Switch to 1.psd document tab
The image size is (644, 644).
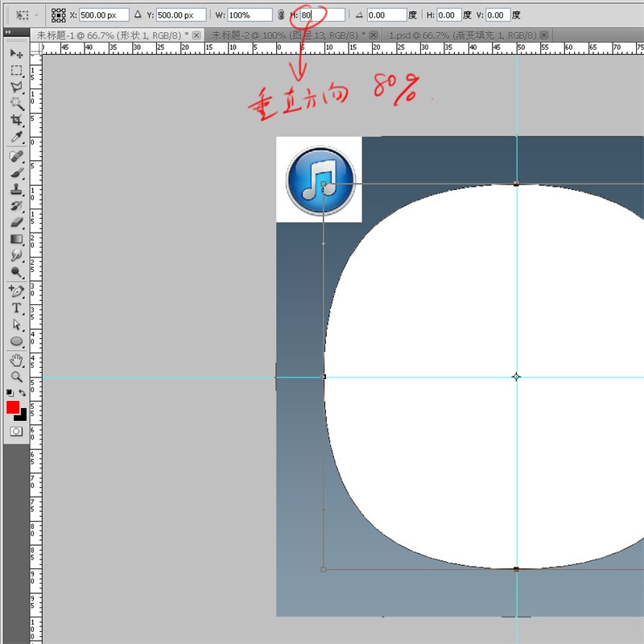pos(463,35)
